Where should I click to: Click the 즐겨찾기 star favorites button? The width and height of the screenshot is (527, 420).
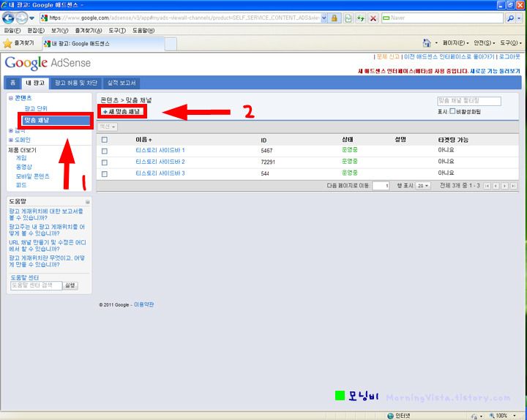pos(19,43)
